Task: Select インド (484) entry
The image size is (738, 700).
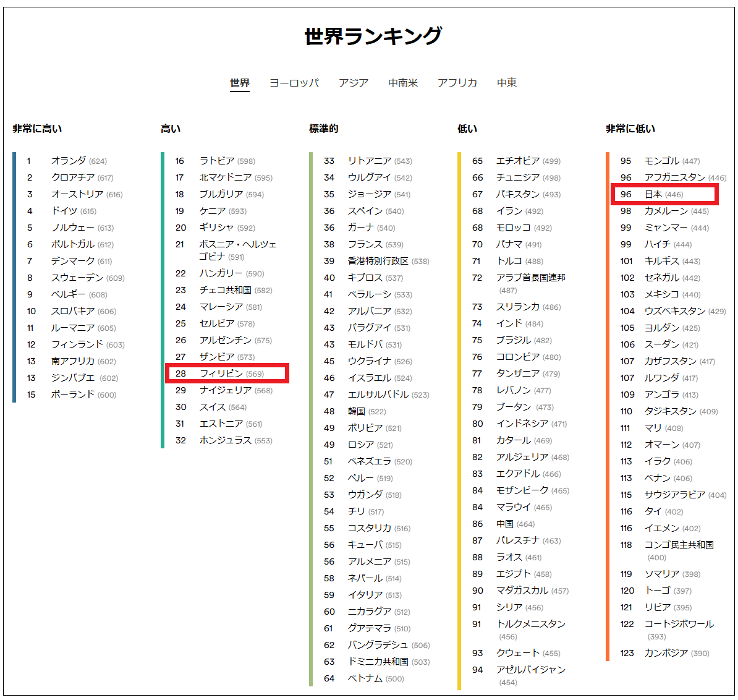Action: point(520,324)
